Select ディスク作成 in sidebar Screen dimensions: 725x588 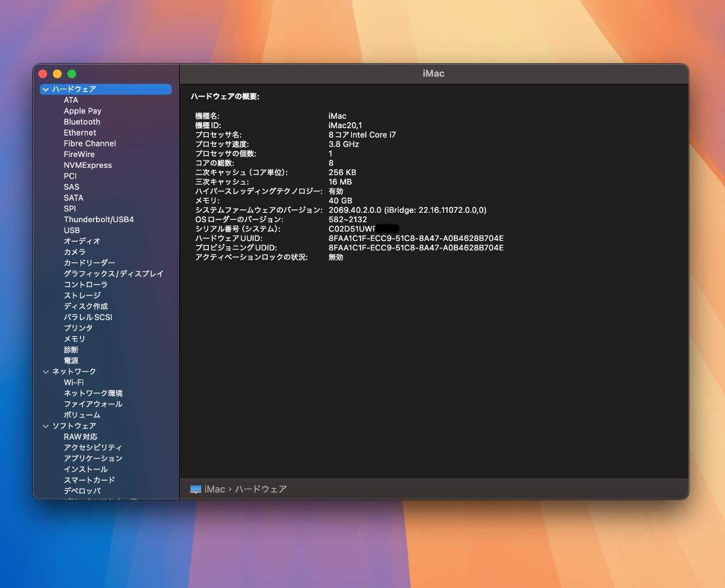[x=85, y=307]
